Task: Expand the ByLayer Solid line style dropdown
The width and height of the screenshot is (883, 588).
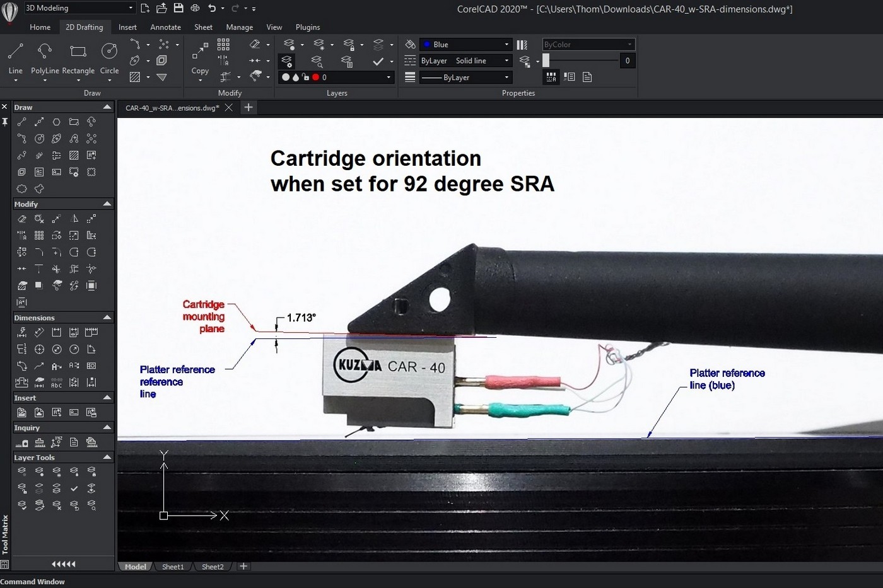Action: point(465,61)
